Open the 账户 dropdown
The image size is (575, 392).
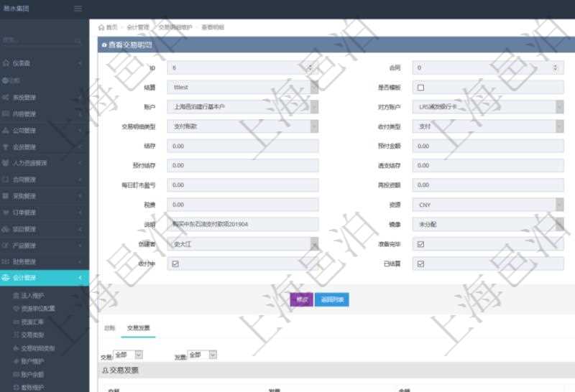tap(243, 107)
